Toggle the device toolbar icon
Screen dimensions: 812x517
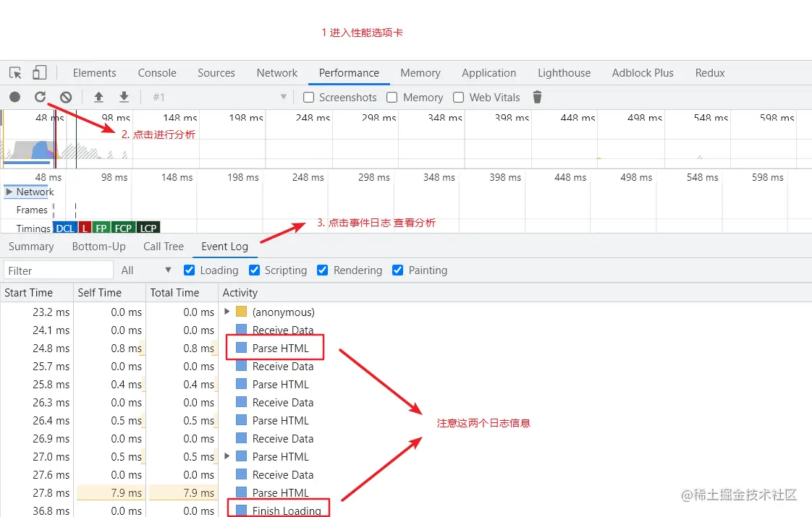tap(39, 72)
